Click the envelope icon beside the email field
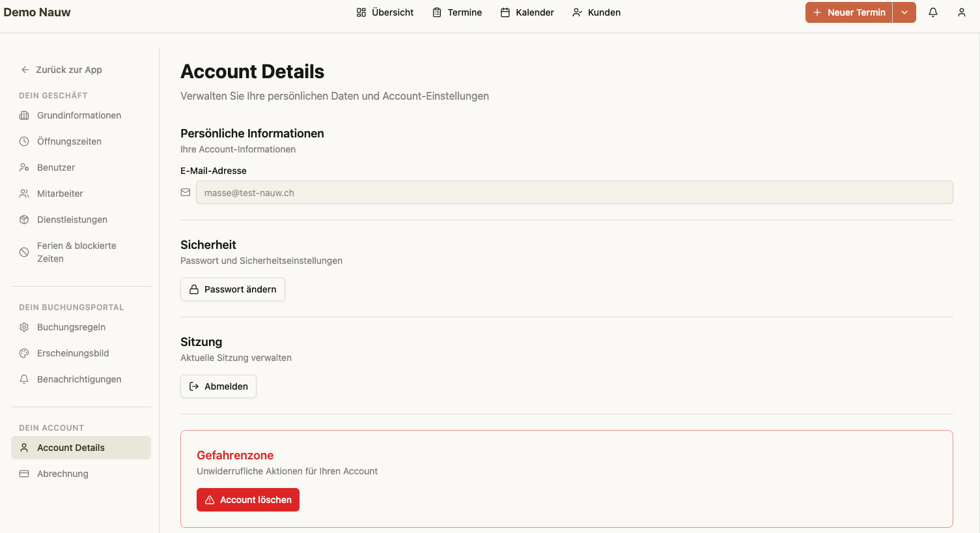980x533 pixels. 186,192
